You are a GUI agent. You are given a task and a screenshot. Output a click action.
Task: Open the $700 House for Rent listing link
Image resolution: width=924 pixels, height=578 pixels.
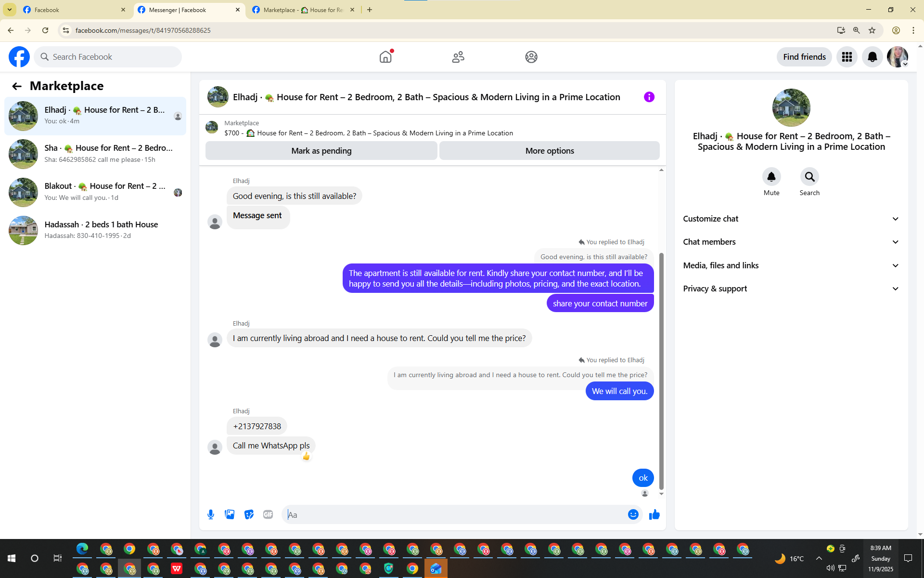click(x=369, y=133)
